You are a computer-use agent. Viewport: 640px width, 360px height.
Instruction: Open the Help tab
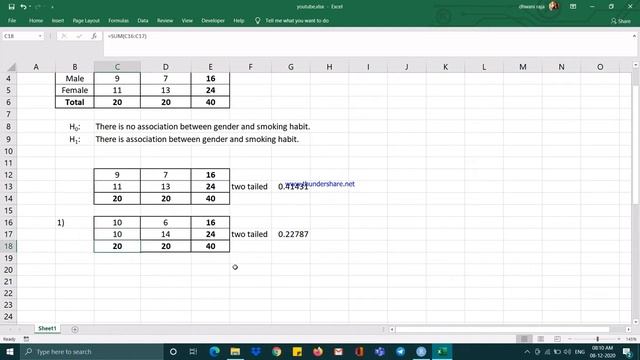pyautogui.click(x=239, y=20)
